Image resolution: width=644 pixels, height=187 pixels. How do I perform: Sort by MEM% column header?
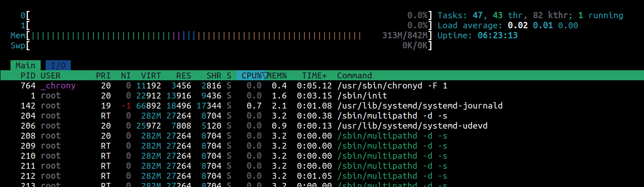[x=277, y=76]
